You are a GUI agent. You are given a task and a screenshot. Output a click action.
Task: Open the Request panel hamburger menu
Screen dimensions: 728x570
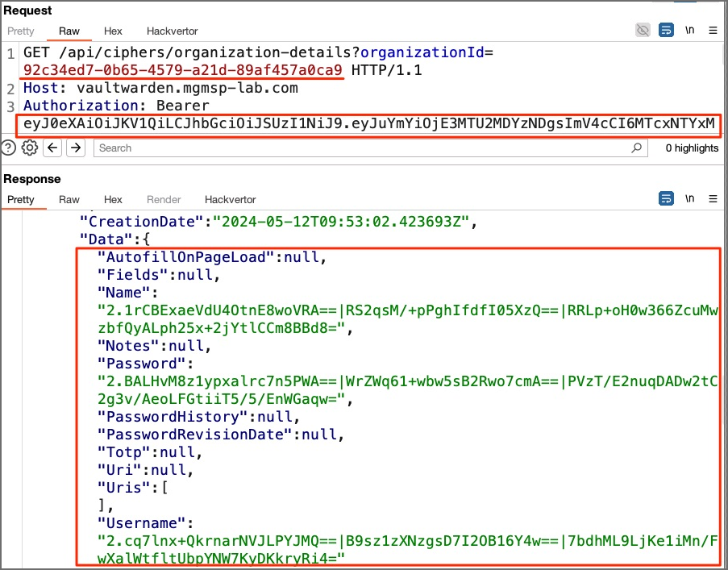(x=713, y=31)
